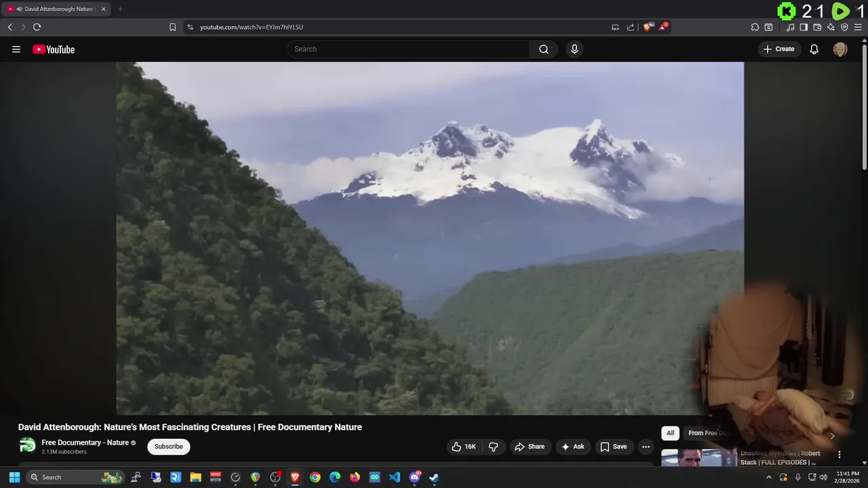Open the Brave playlist music note icon
This screenshot has height=488, width=868.
[x=790, y=27]
